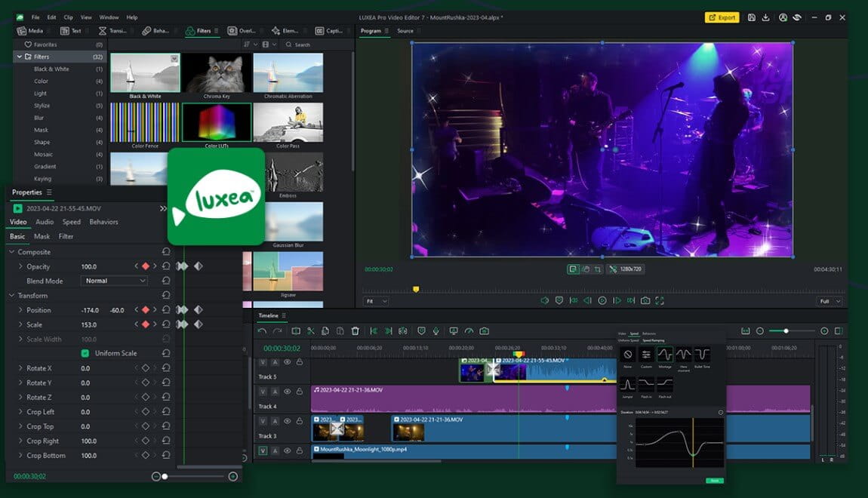The height and width of the screenshot is (498, 868).
Task: Click the split clip icon in Timeline toolbar
Action: click(x=296, y=331)
